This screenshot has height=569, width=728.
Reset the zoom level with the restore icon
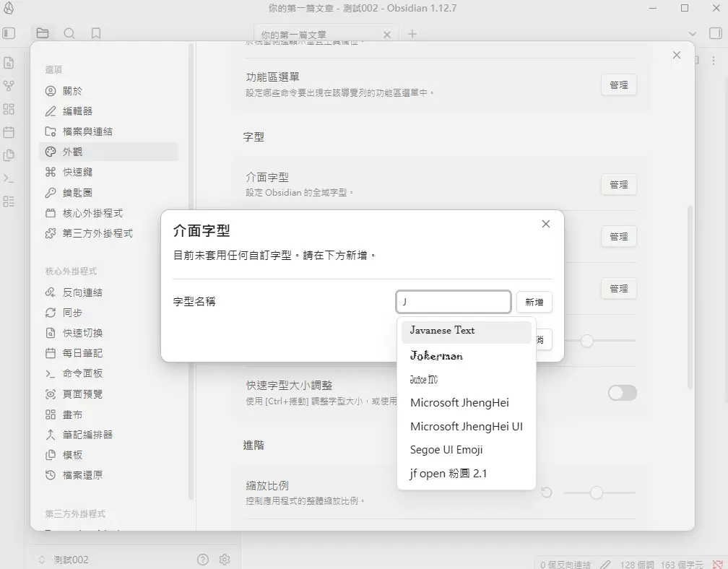[x=546, y=492]
